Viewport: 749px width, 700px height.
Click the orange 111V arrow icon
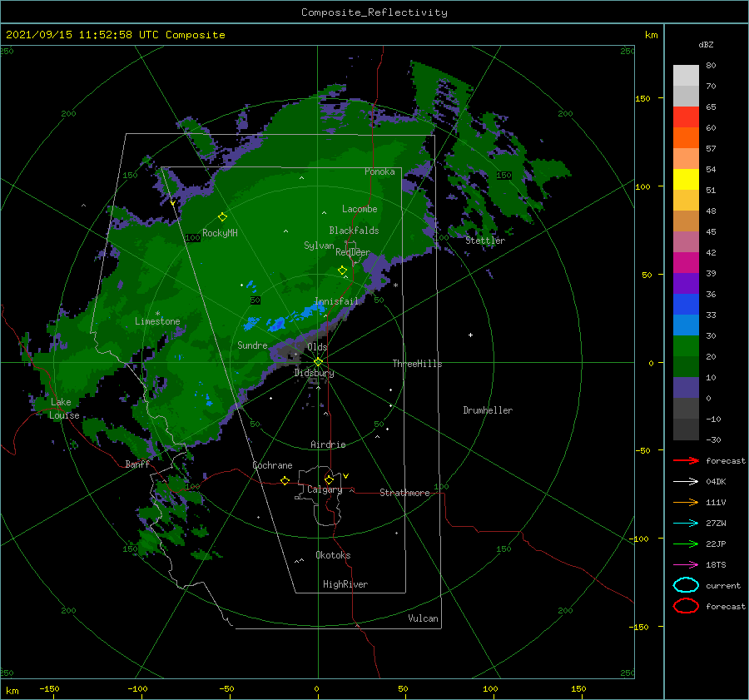(x=686, y=502)
